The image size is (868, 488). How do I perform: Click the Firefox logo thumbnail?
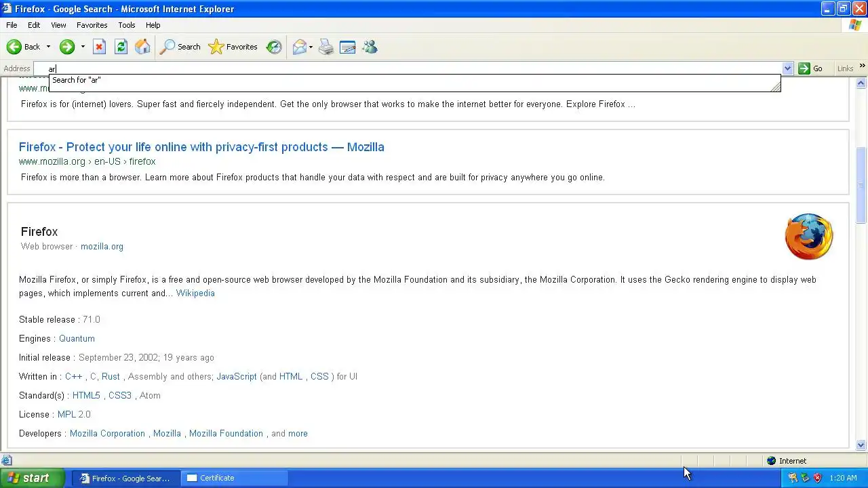coord(809,237)
